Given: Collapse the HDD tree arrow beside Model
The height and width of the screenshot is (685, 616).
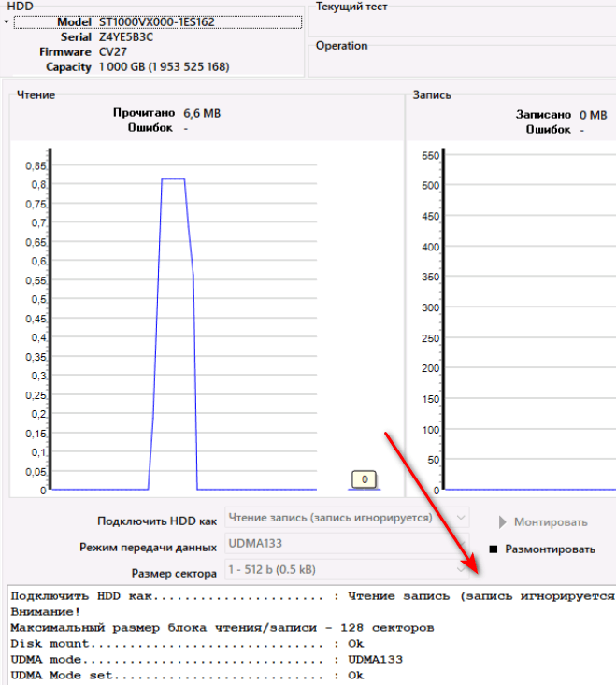Looking at the screenshot, I should [x=7, y=21].
